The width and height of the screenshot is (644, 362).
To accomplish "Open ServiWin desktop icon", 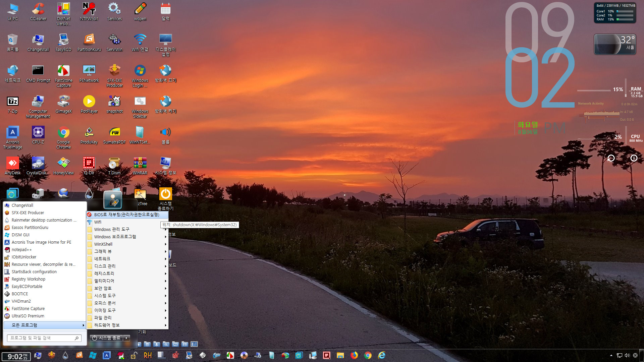I will click(114, 43).
